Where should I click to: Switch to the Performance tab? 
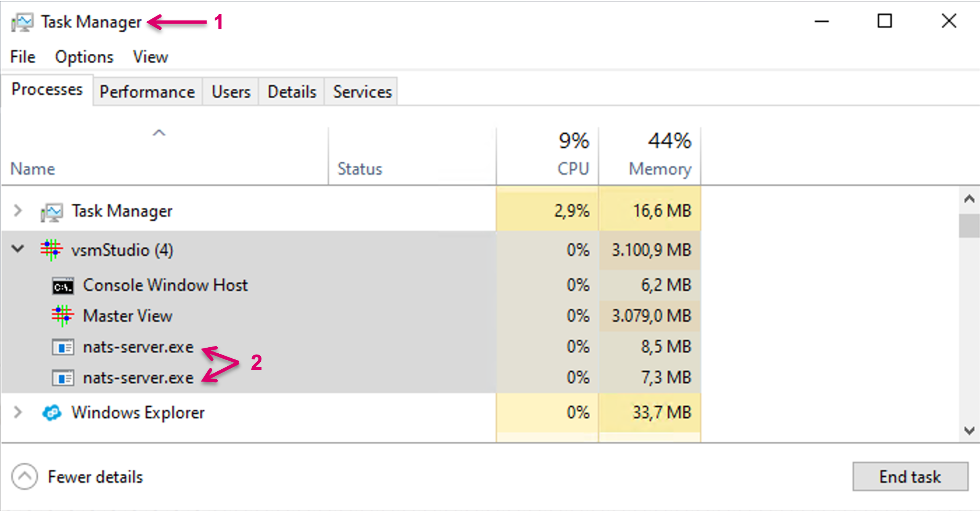click(x=147, y=92)
